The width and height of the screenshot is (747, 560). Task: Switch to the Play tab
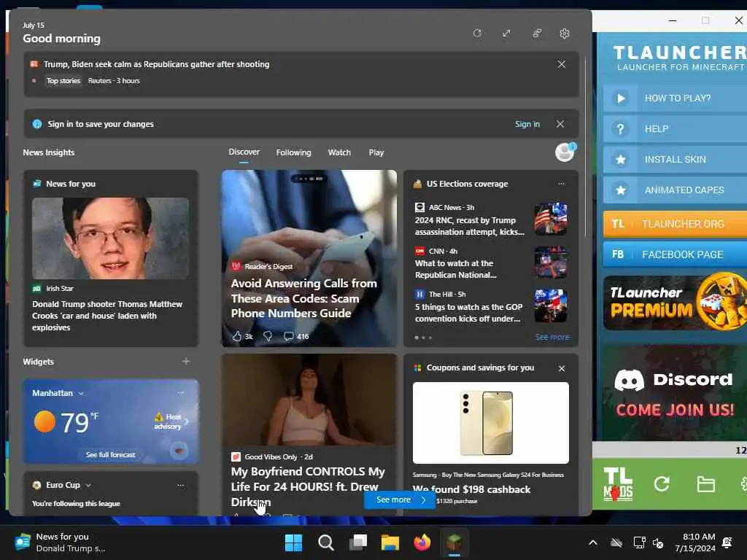[376, 152]
